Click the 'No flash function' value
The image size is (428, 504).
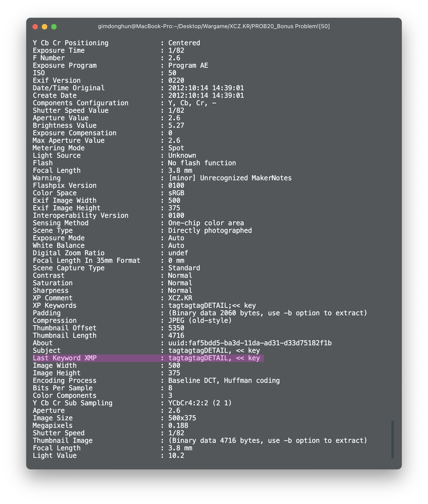tap(202, 163)
